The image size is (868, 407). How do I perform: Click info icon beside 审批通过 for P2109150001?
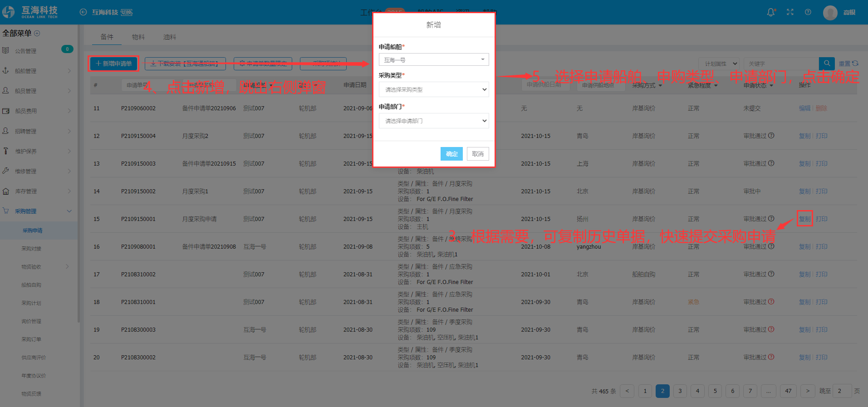point(771,218)
